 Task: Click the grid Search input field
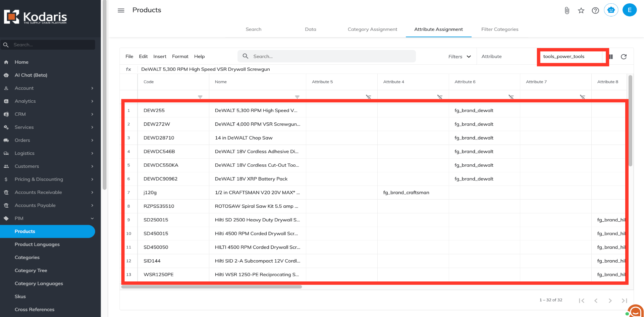(x=327, y=56)
